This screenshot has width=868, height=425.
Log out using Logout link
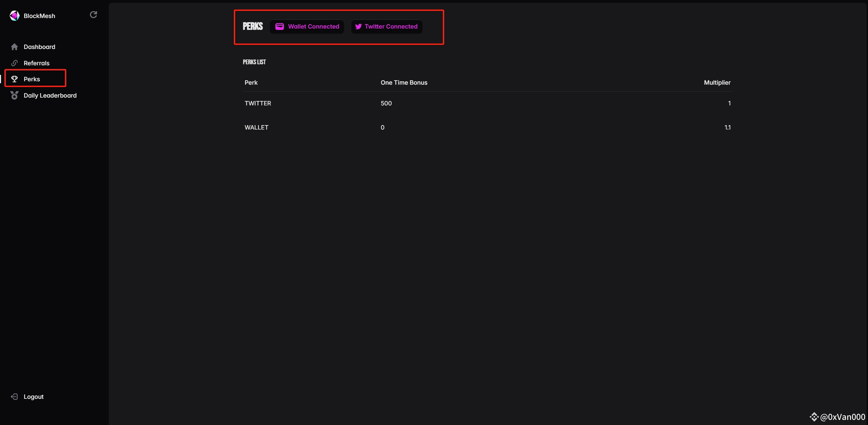[34, 397]
